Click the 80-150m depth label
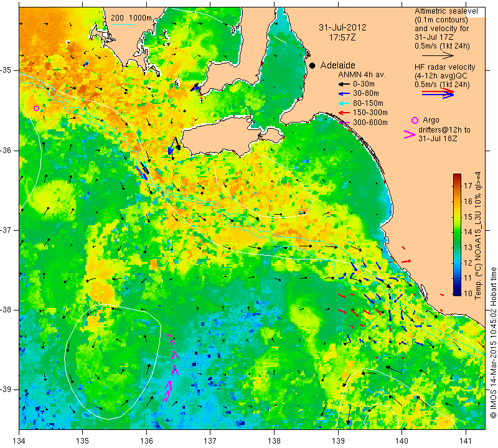Image resolution: width=498 pixels, height=448 pixels. point(368,103)
